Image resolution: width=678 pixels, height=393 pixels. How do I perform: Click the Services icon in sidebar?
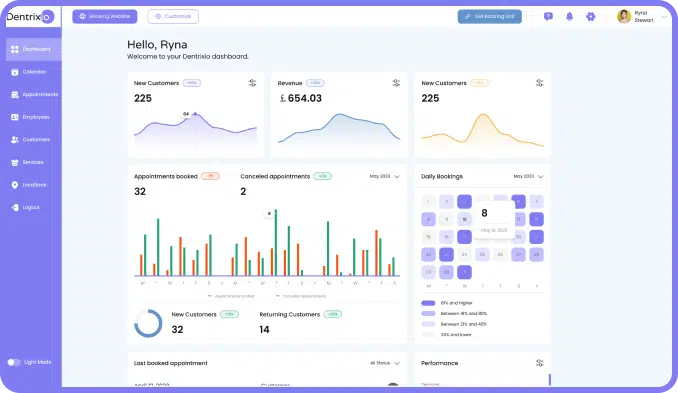(x=15, y=163)
